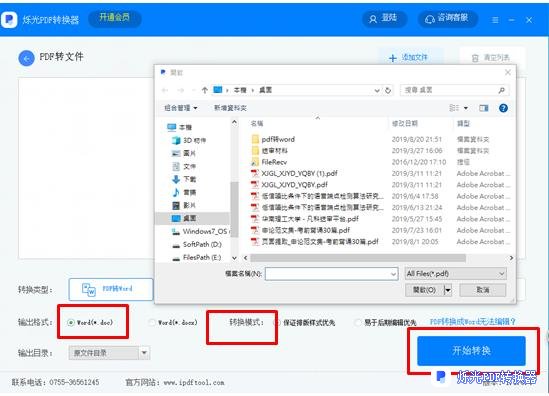Select the PDF转Word conversion type tab
The height and width of the screenshot is (396, 549).
111,289
